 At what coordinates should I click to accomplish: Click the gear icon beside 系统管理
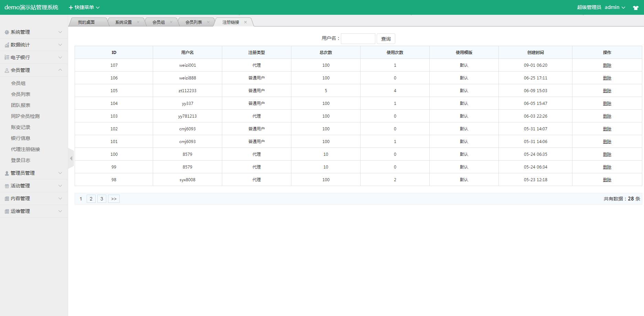pyautogui.click(x=7, y=32)
